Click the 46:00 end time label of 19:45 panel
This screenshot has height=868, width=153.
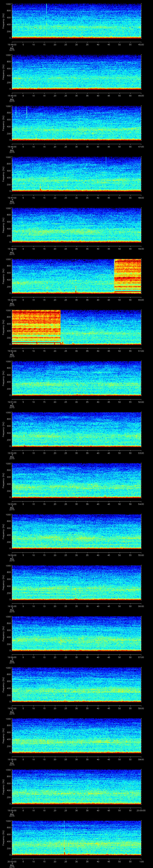[x=141, y=96]
